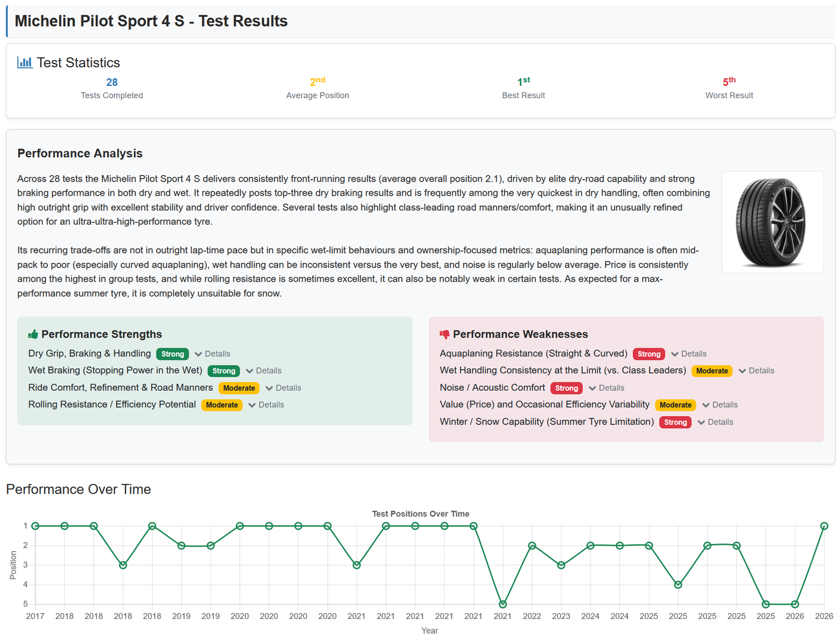The image size is (840, 639).
Task: Click the Moderate badge beside Wet Handling Consistency
Action: 712,371
